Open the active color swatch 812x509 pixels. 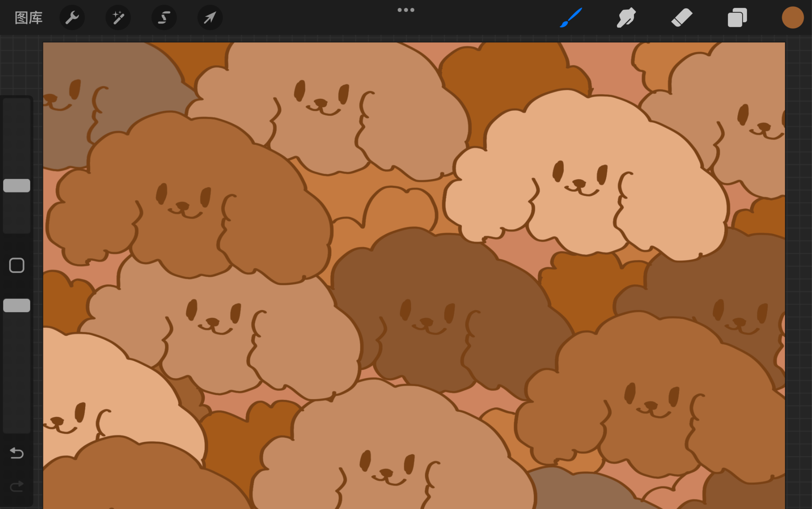point(793,18)
